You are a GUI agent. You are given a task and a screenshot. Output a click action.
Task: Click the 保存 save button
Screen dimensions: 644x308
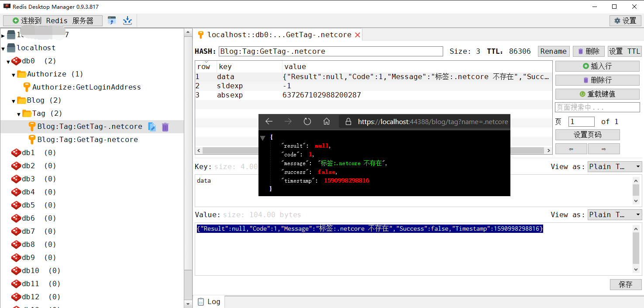(625, 284)
